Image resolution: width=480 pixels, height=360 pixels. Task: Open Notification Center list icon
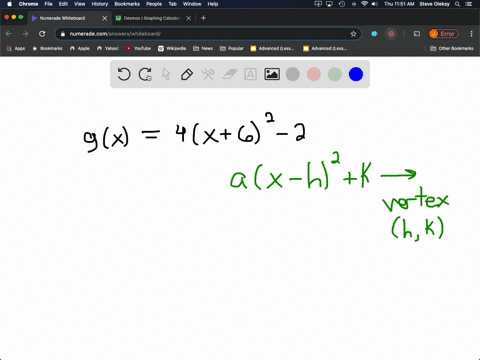(x=469, y=4)
